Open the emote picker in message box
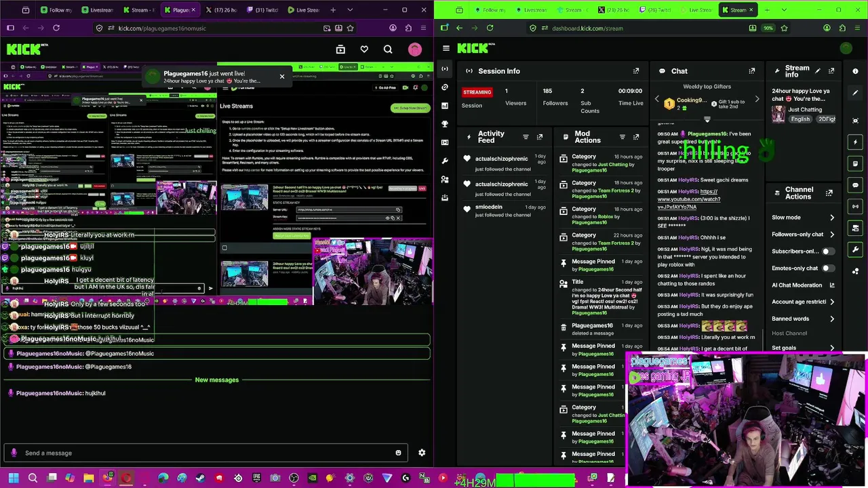 (x=398, y=453)
